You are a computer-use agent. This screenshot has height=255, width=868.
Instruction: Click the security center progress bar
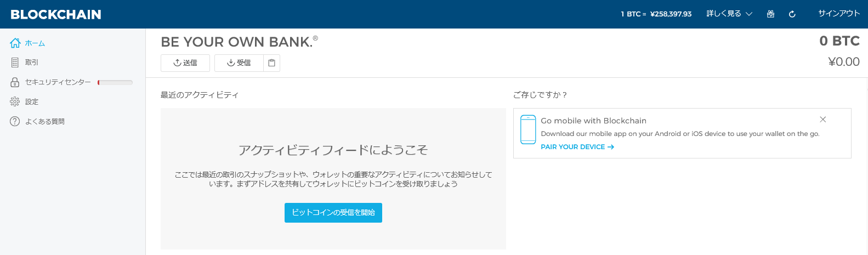115,83
